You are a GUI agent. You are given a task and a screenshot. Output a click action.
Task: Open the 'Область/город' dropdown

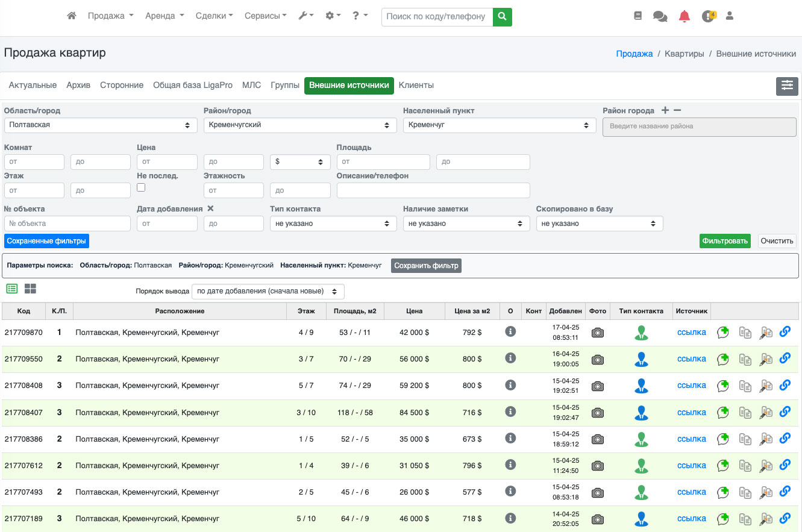[101, 125]
